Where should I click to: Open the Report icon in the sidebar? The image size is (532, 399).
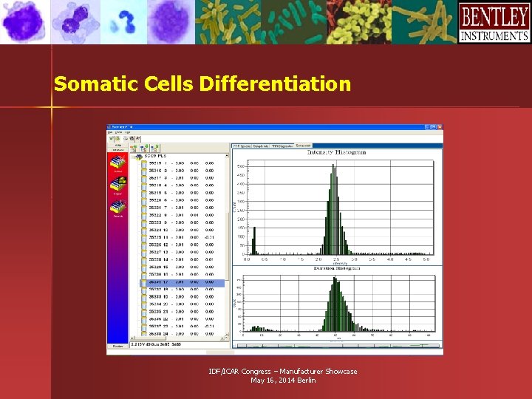(117, 184)
